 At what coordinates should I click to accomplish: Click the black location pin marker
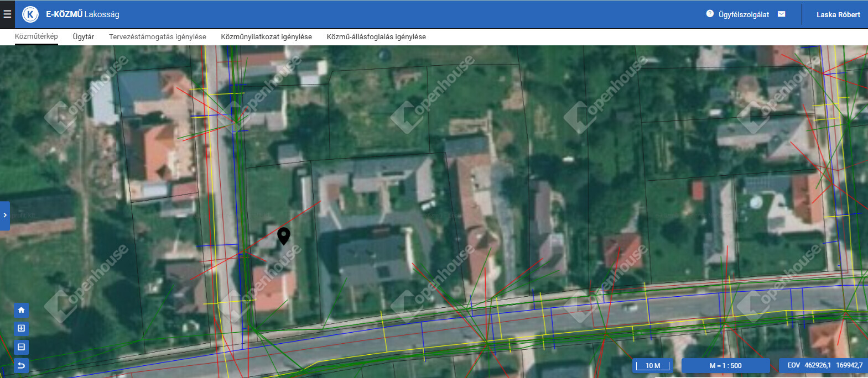click(283, 235)
